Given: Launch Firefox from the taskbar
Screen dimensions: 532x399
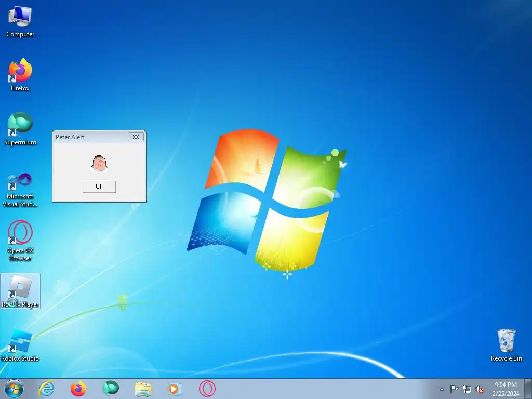Looking at the screenshot, I should (x=78, y=389).
